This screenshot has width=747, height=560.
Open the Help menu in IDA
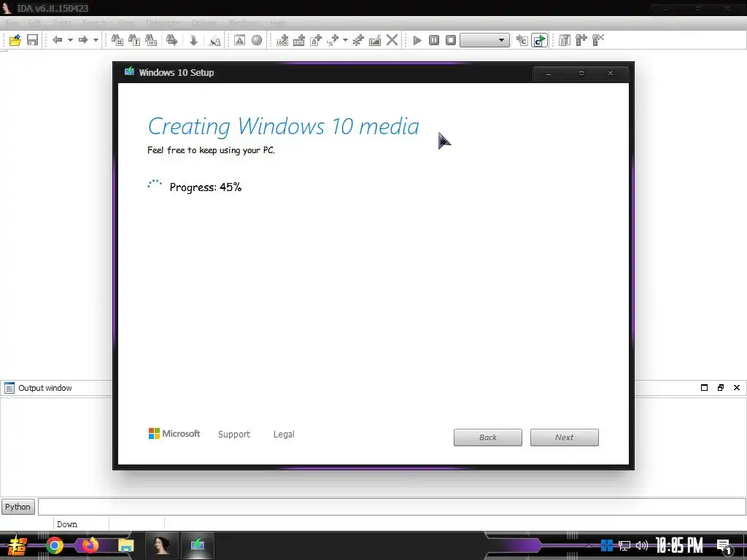click(278, 23)
